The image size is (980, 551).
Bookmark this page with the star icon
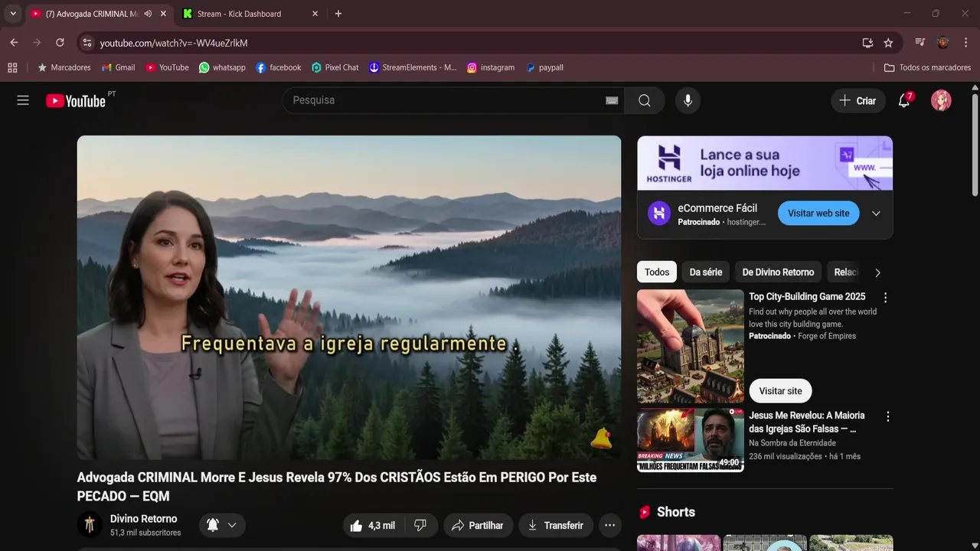tap(888, 43)
